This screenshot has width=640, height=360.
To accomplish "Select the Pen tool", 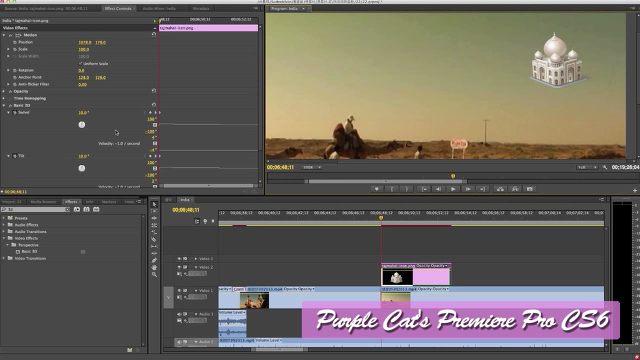I will click(x=154, y=260).
